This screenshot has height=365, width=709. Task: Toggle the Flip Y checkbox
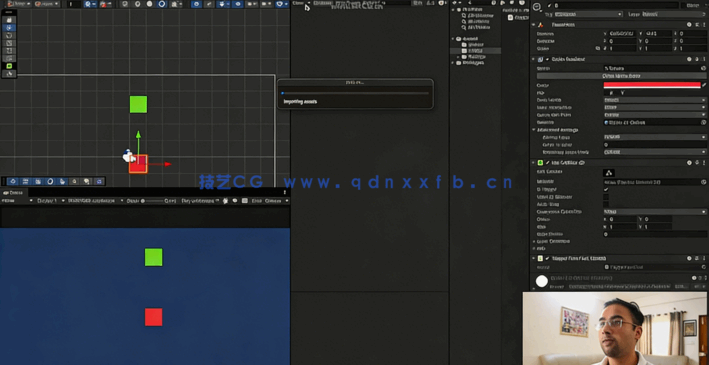pos(623,93)
